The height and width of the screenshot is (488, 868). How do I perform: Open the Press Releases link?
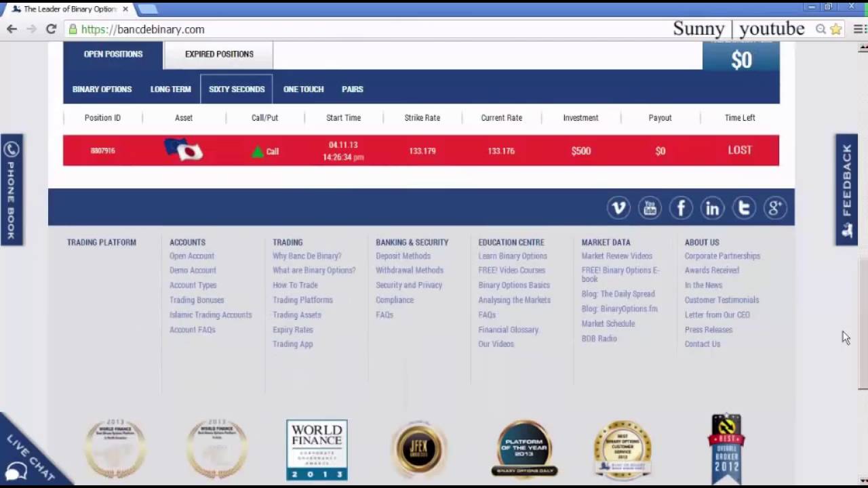point(709,329)
